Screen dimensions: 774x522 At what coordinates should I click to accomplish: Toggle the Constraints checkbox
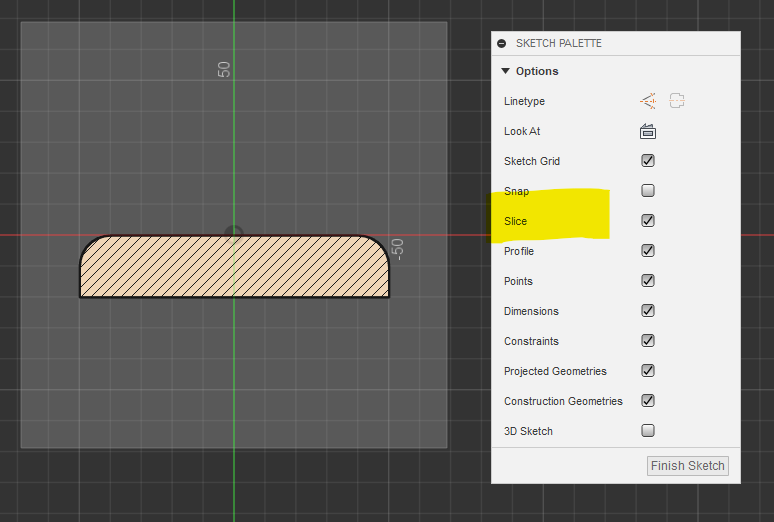(648, 341)
